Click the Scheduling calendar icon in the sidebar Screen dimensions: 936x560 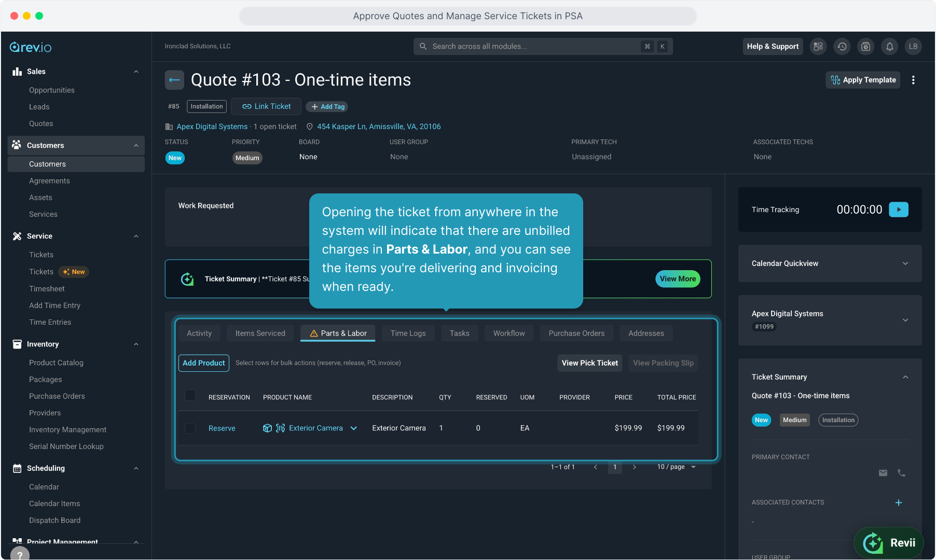click(17, 468)
